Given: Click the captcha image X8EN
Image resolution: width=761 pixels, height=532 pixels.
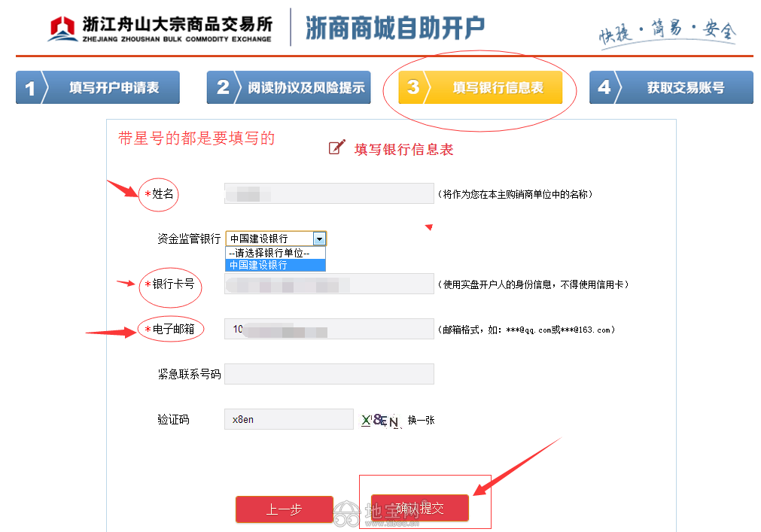Looking at the screenshot, I should [x=381, y=420].
